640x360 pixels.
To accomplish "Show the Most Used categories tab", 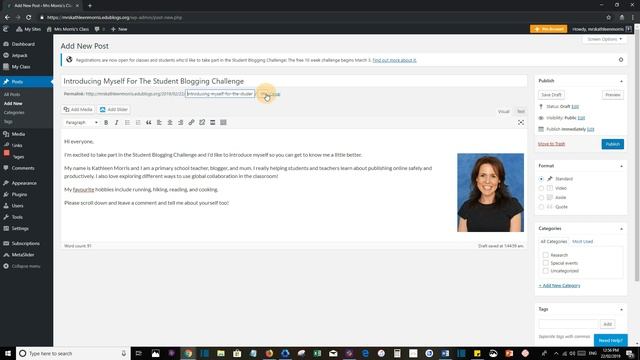I will click(x=582, y=242).
